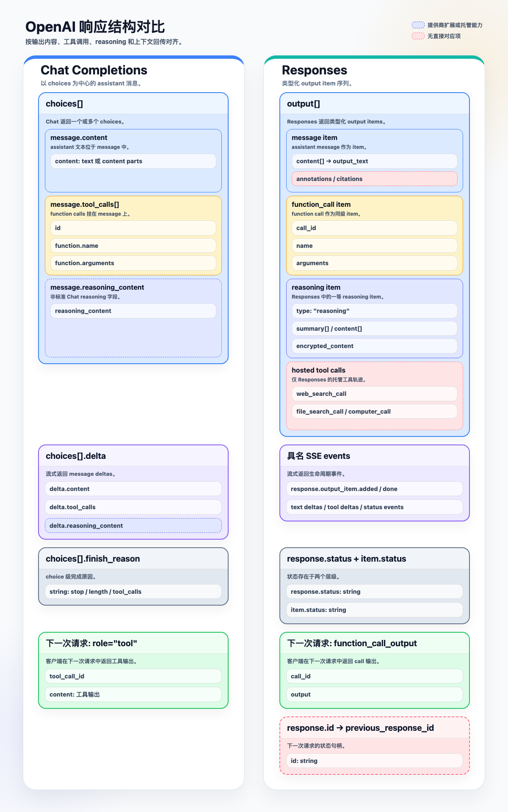
Task: Click the subtitle '类型化 output item 序列。'
Action: coord(318,83)
